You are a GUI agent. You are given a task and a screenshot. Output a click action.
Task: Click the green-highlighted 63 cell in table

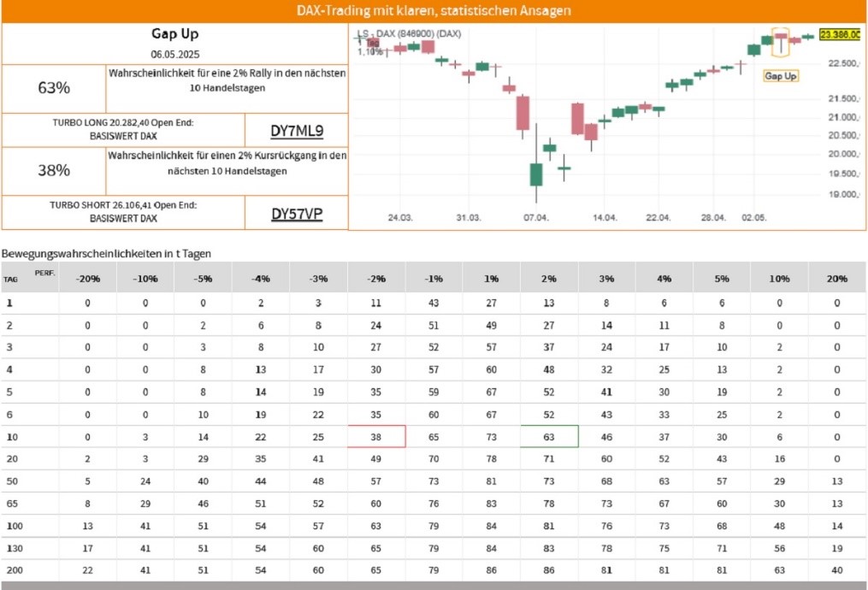pos(549,437)
